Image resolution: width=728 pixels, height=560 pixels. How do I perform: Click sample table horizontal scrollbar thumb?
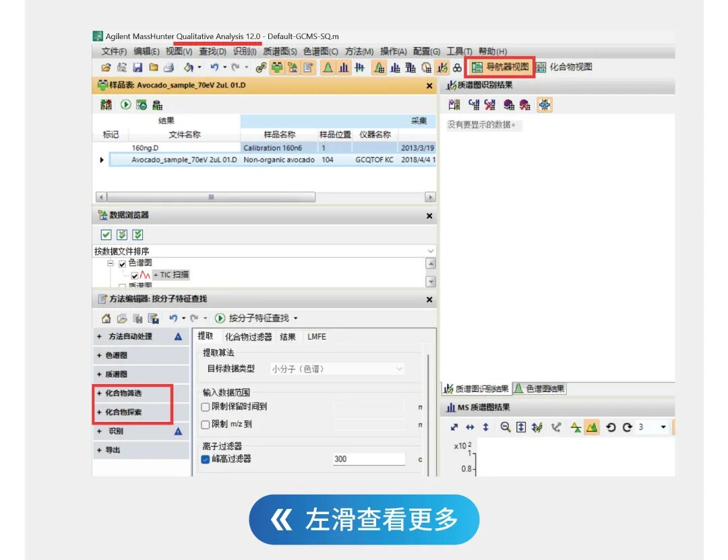(x=211, y=197)
